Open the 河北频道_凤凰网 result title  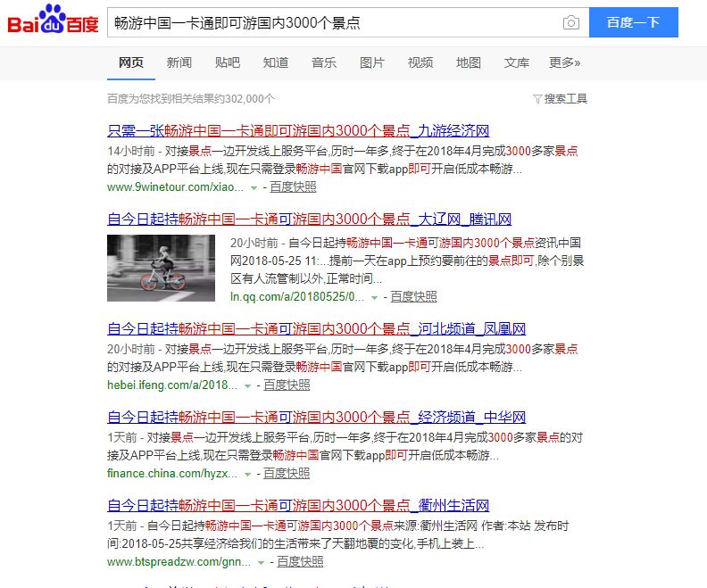317,328
